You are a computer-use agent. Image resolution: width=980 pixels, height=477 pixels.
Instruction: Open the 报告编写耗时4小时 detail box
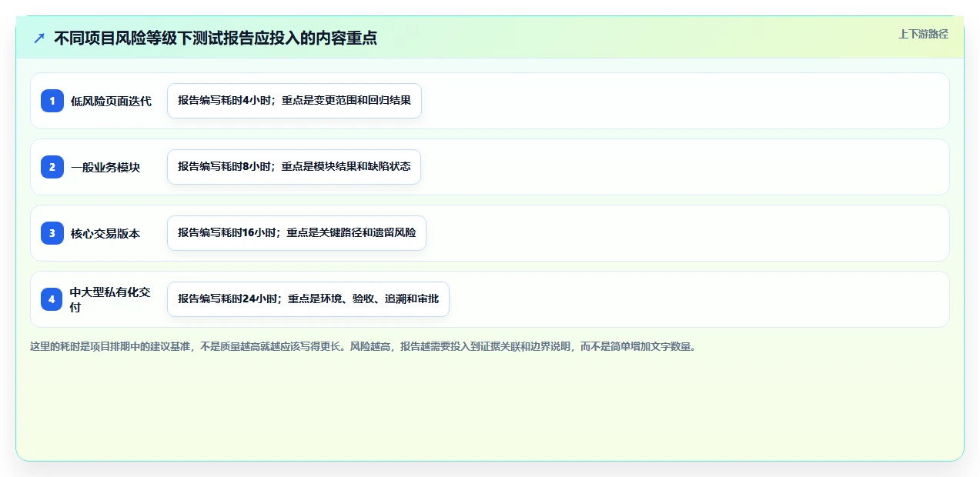294,101
